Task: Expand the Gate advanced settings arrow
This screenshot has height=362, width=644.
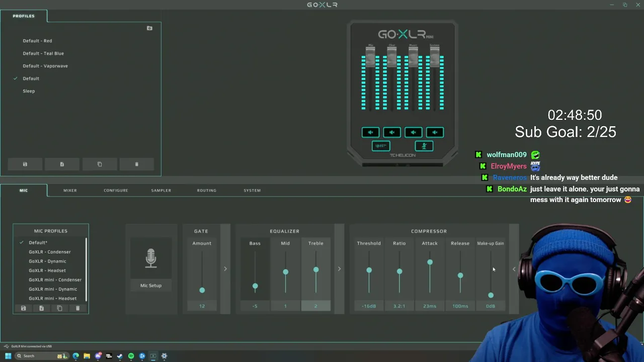Action: point(225,269)
